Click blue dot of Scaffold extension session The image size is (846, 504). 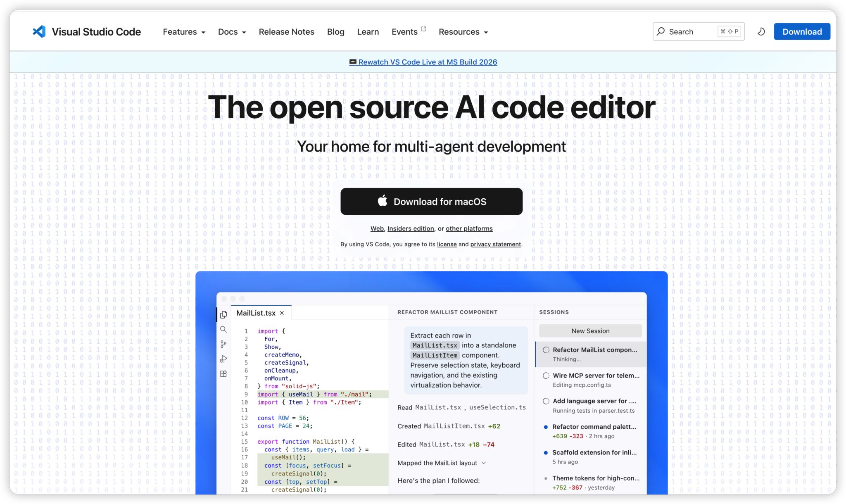(x=546, y=452)
